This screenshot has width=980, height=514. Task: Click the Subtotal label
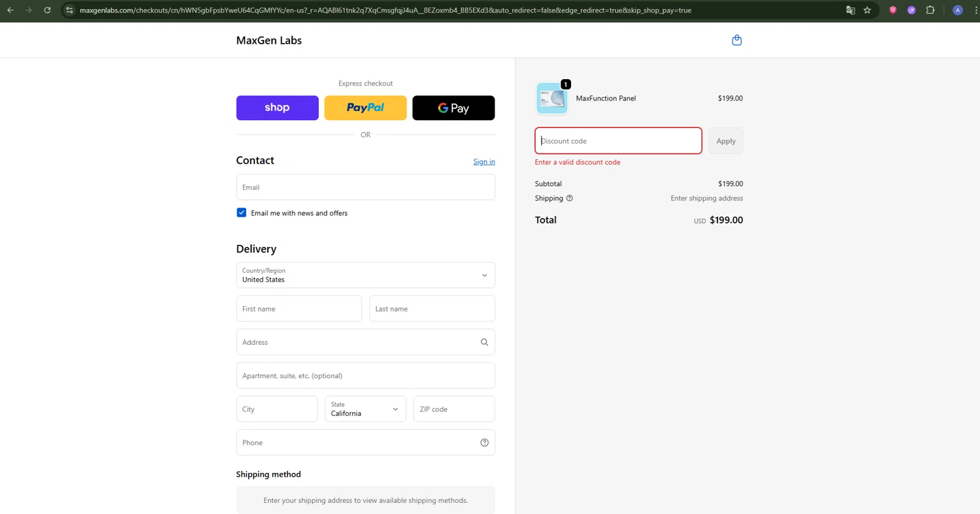pos(548,184)
